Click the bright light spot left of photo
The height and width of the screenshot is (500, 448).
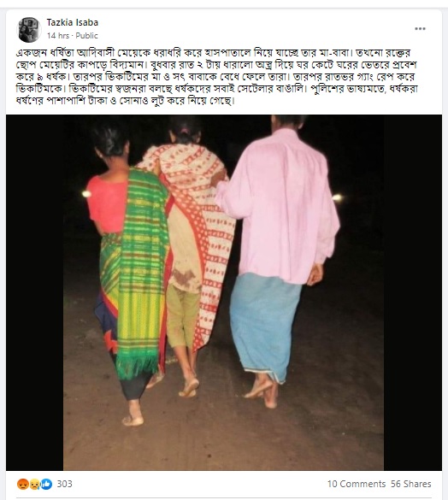[86, 193]
